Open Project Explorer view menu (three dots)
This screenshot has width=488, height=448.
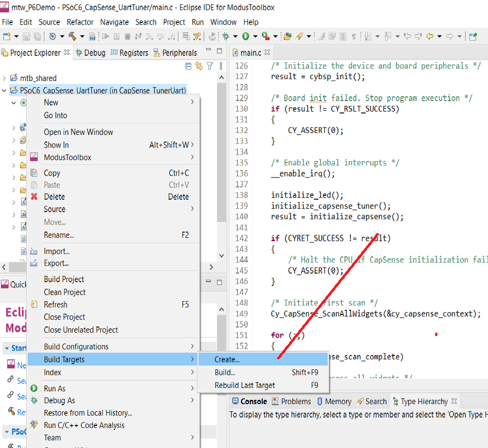point(221,65)
